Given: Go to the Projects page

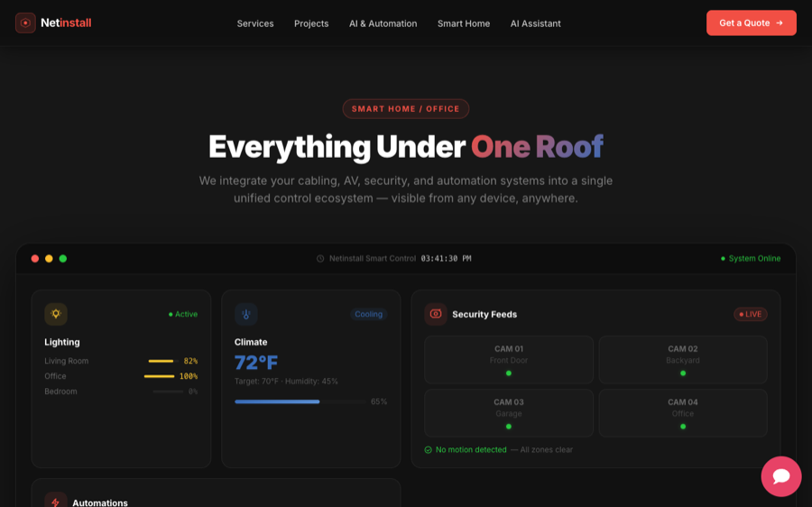Looking at the screenshot, I should point(311,23).
